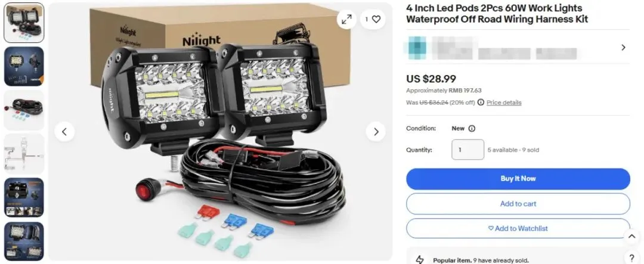644x264 pixels.
Task: Click the lightning bolt Popular item icon
Action: tap(419, 259)
